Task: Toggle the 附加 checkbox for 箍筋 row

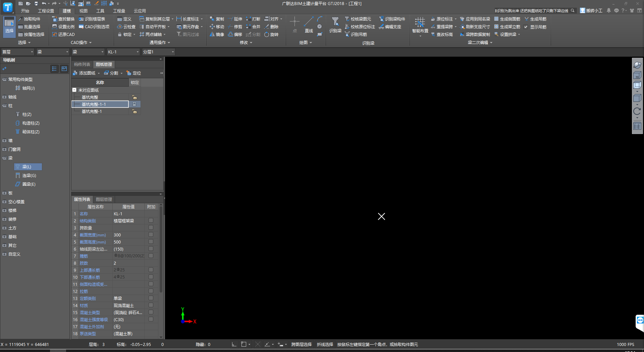Action: [151, 256]
